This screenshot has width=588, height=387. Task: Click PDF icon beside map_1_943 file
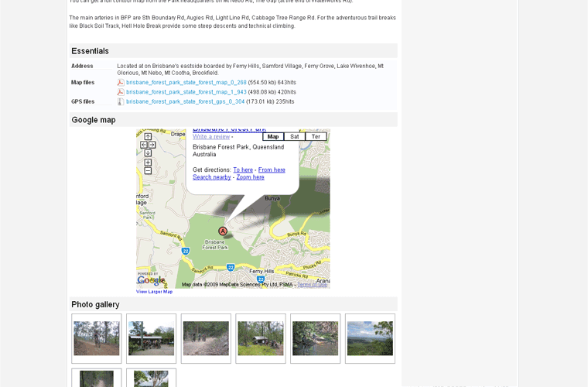121,92
